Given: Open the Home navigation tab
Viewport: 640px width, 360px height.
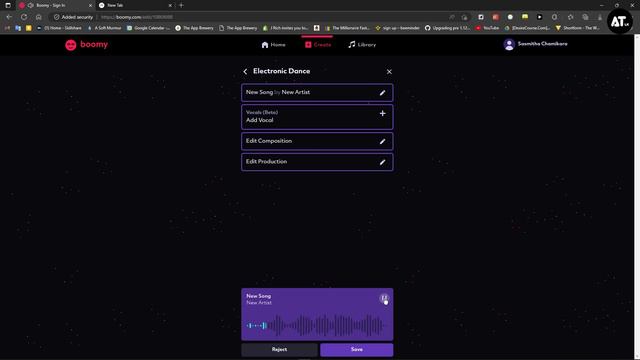Looking at the screenshot, I should (273, 44).
